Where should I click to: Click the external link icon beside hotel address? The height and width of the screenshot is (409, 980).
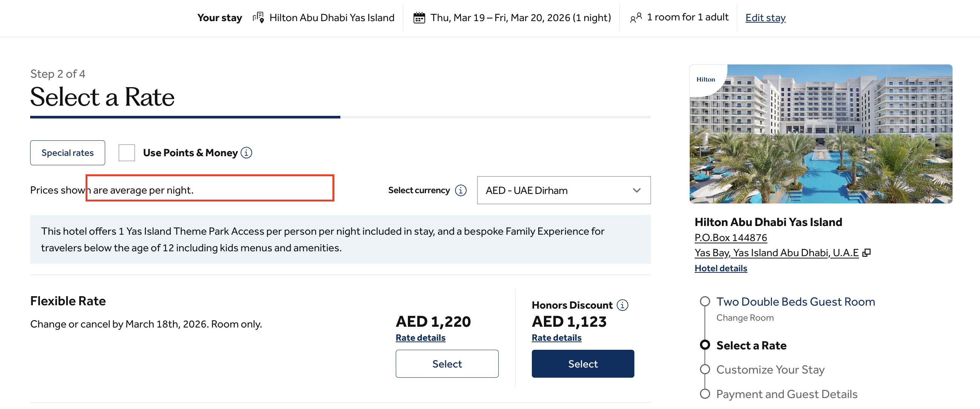point(866,253)
